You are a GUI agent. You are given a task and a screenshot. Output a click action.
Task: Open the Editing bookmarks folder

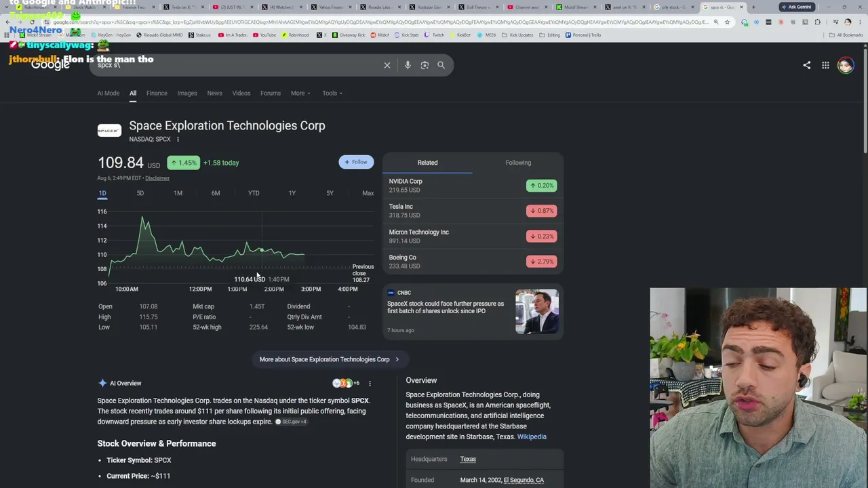click(x=550, y=35)
